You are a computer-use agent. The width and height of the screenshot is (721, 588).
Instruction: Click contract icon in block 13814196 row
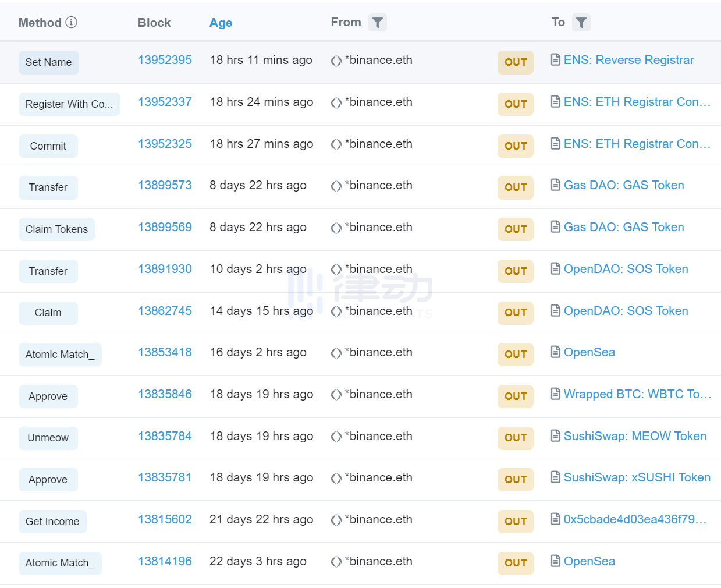point(556,561)
